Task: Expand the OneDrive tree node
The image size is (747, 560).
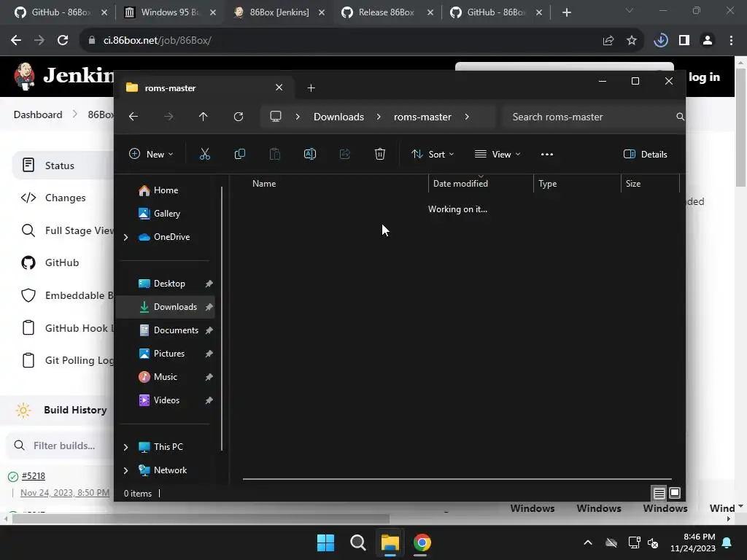Action: click(x=125, y=237)
